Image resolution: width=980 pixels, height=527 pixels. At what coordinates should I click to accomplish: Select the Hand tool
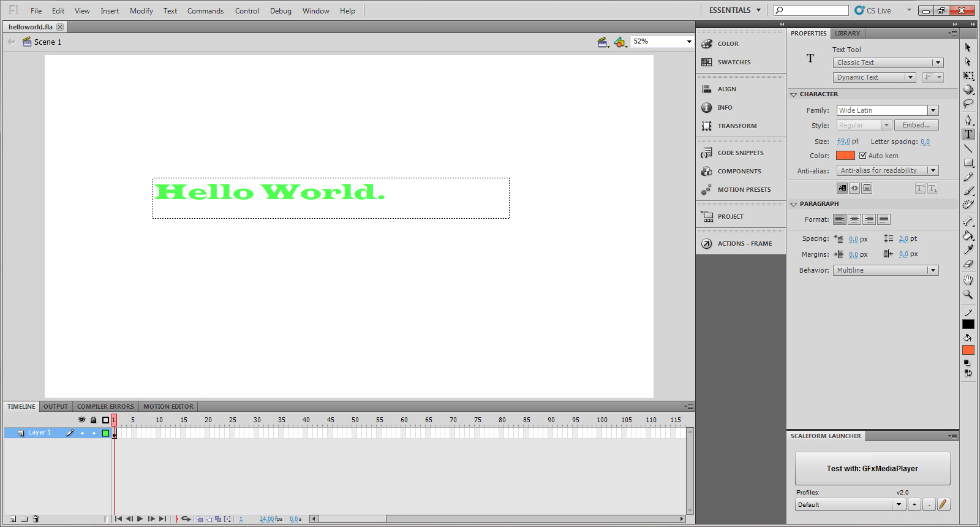pos(968,280)
